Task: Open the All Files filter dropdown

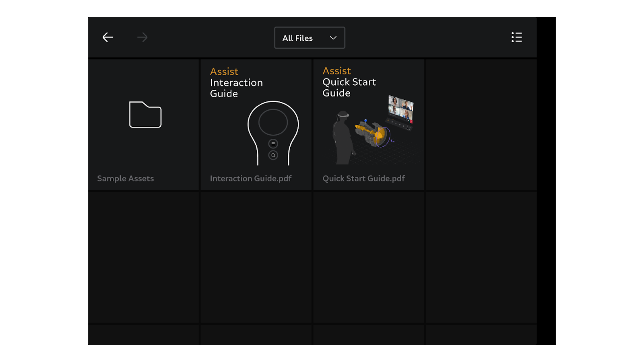Action: (309, 38)
